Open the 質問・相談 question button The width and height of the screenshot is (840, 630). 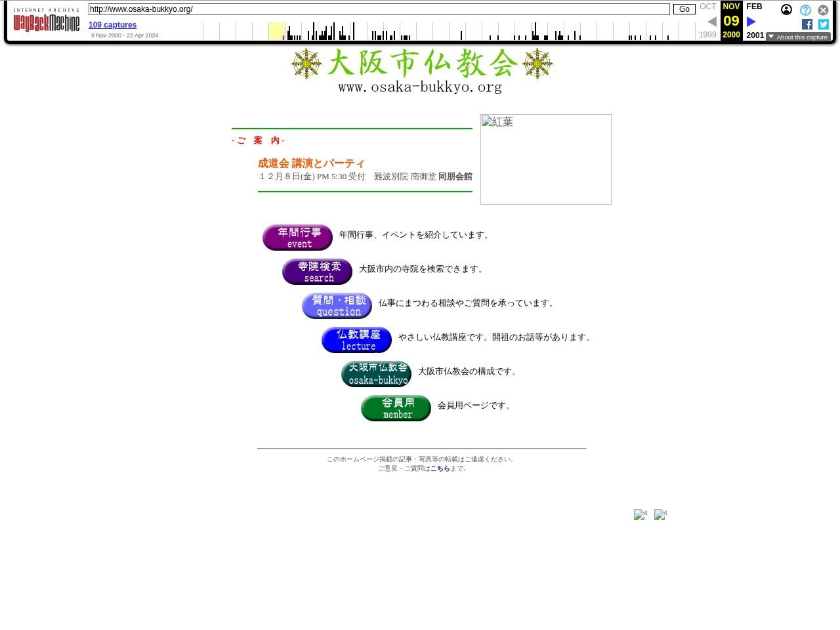click(337, 306)
